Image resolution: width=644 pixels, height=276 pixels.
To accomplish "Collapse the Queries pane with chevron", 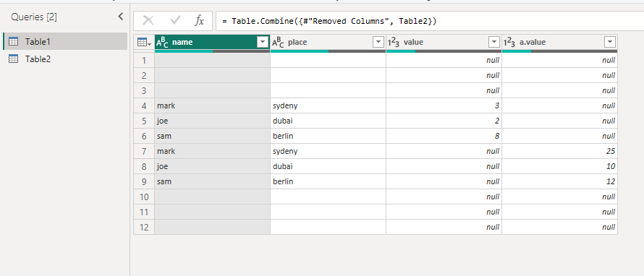I will pos(120,17).
